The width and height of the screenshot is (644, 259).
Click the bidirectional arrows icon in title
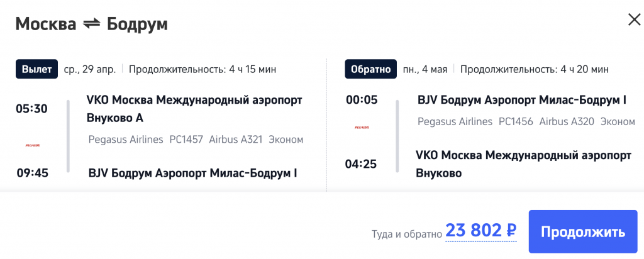pos(91,25)
